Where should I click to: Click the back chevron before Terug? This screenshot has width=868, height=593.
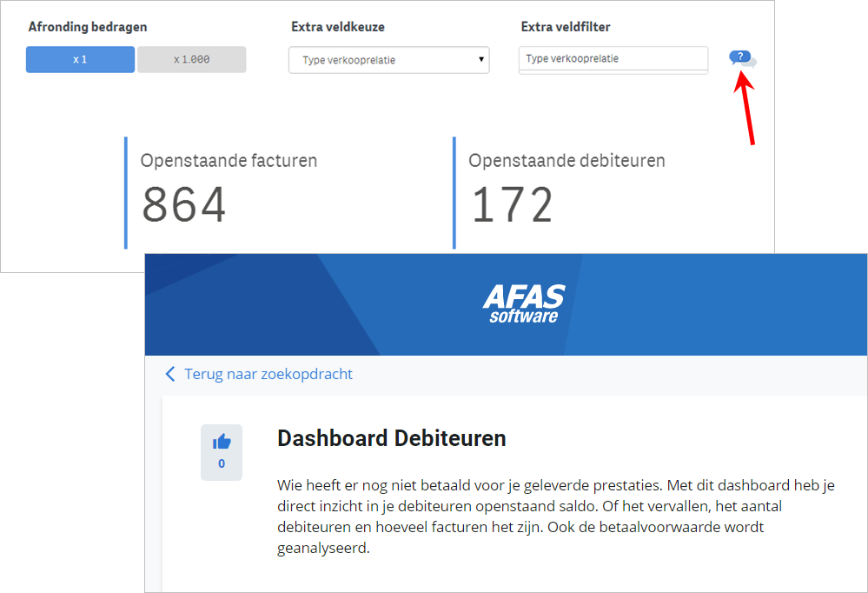point(170,374)
